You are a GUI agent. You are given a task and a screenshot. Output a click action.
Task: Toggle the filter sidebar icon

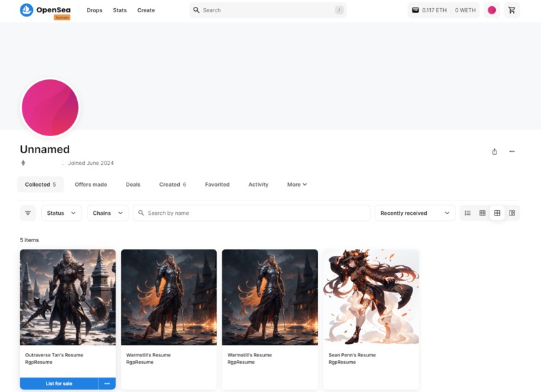[x=28, y=213]
